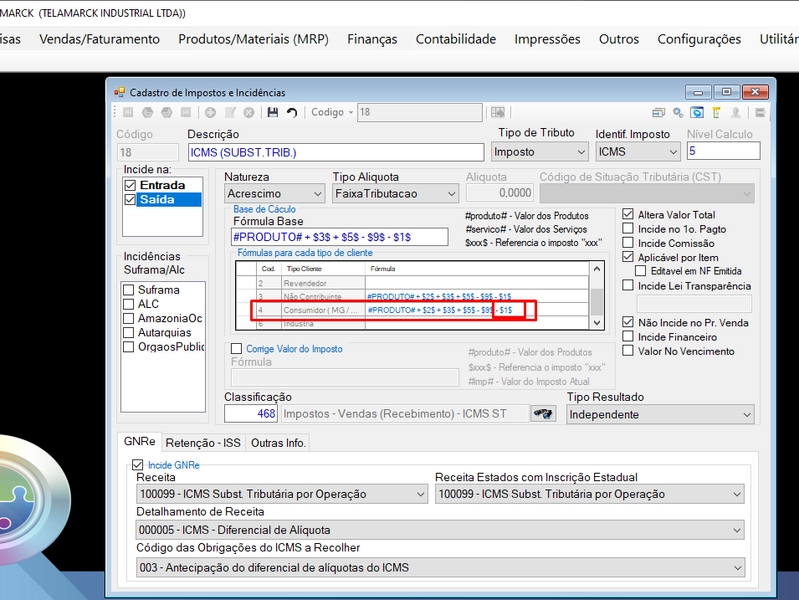Viewport: 799px width, 600px height.
Task: Save the record with the floppy disk icon
Action: coord(273,112)
